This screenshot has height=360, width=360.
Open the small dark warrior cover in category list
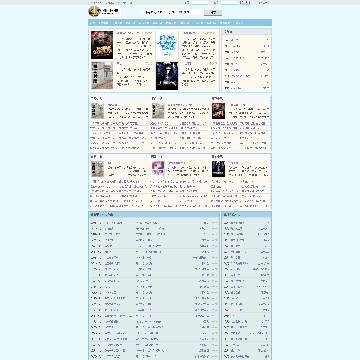point(218,111)
